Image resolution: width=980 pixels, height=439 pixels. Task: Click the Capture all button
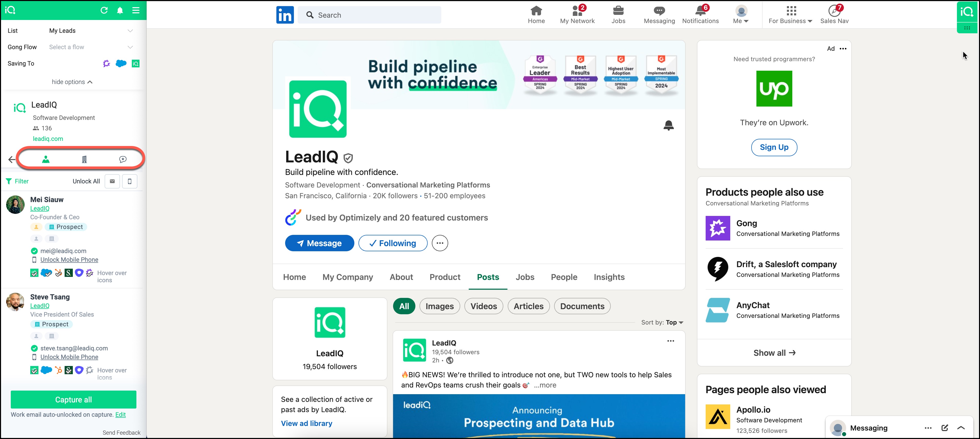point(73,400)
